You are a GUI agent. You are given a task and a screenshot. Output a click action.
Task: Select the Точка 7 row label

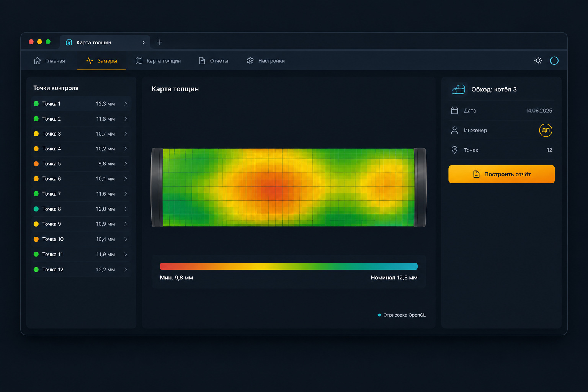tap(52, 194)
